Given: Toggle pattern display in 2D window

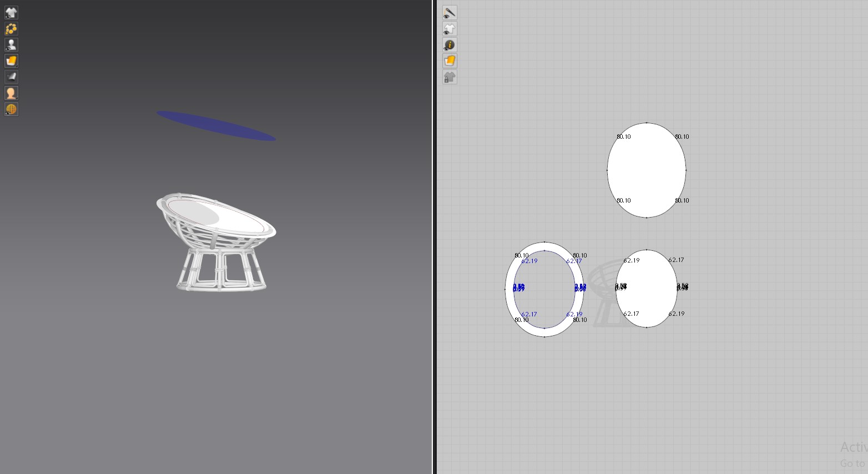Looking at the screenshot, I should pyautogui.click(x=450, y=28).
